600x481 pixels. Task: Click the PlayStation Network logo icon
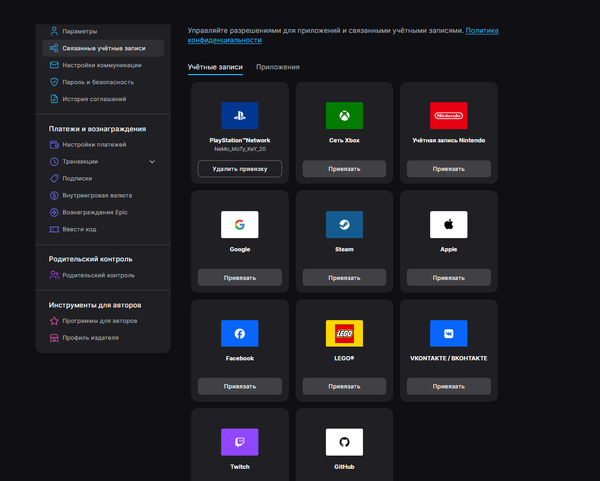tap(239, 115)
